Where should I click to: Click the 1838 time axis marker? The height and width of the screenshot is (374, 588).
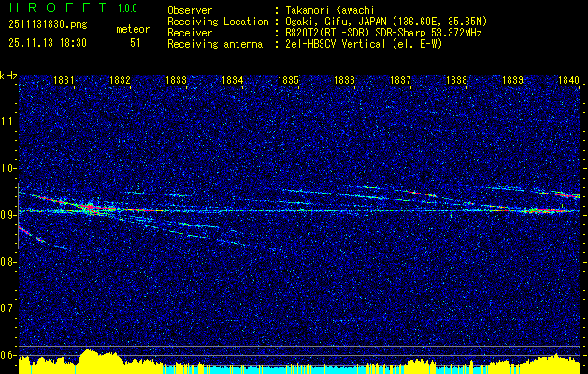[x=457, y=80]
